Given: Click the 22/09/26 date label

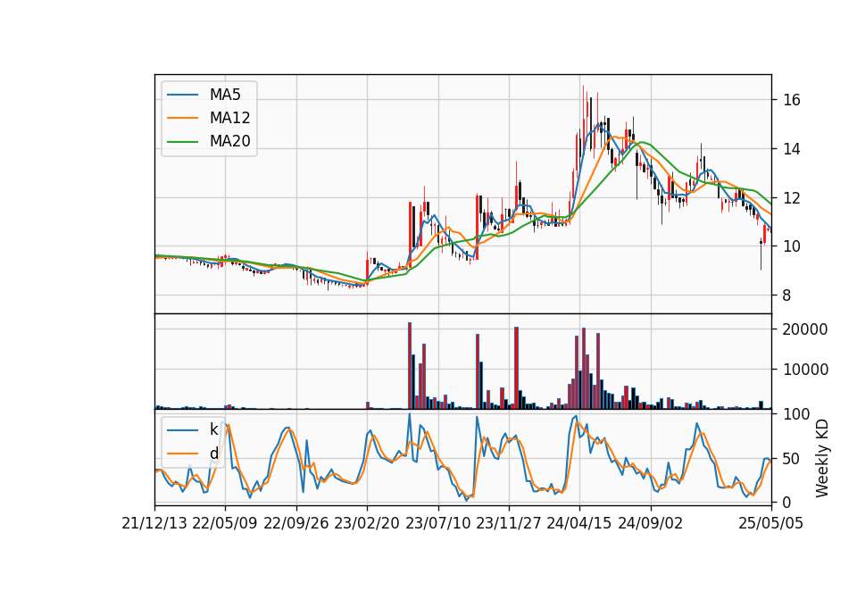Looking at the screenshot, I should [296, 523].
